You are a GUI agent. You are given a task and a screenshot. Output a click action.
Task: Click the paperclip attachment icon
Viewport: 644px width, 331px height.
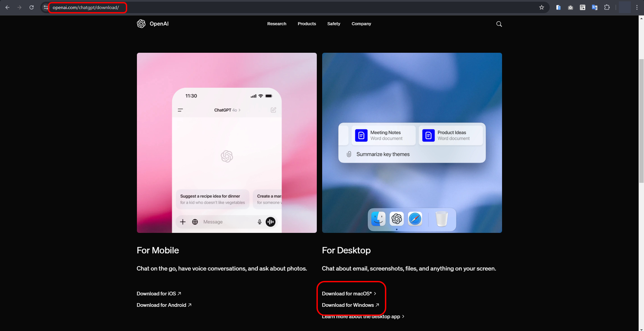349,154
